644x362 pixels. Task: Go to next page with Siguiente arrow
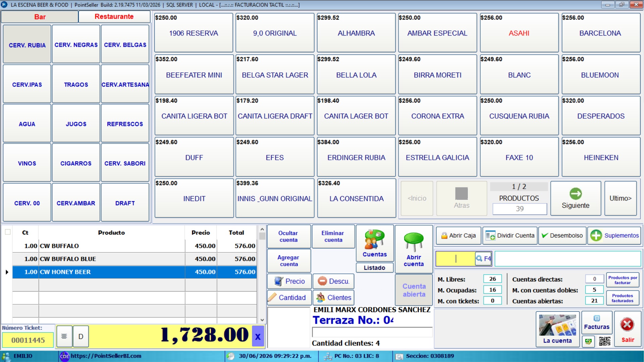pyautogui.click(x=576, y=198)
